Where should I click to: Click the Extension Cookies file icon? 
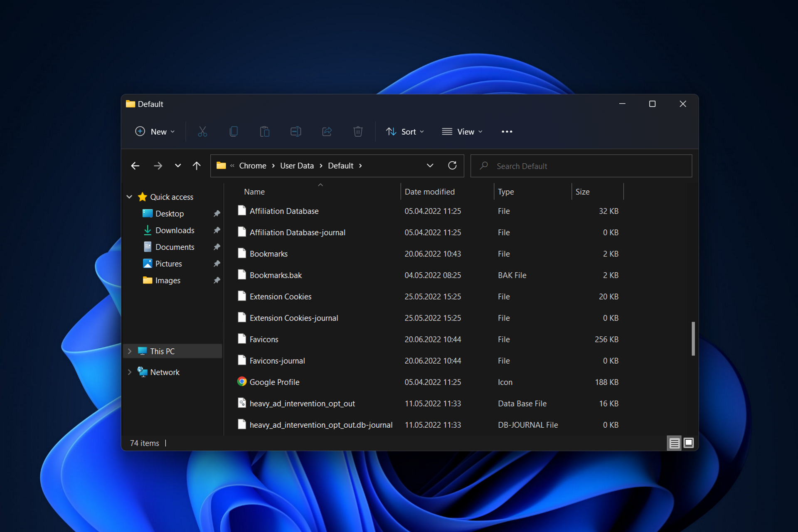coord(242,296)
